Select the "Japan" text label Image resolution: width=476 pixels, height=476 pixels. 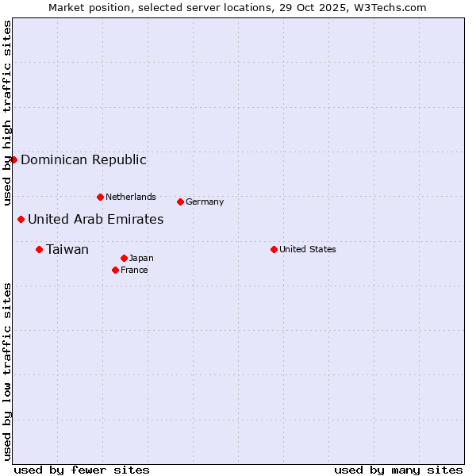(141, 258)
